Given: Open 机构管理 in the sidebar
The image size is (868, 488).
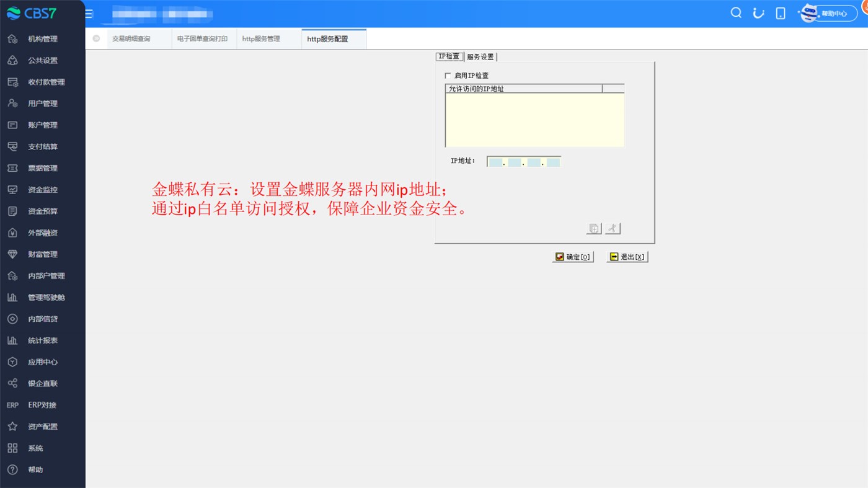Looking at the screenshot, I should tap(42, 39).
